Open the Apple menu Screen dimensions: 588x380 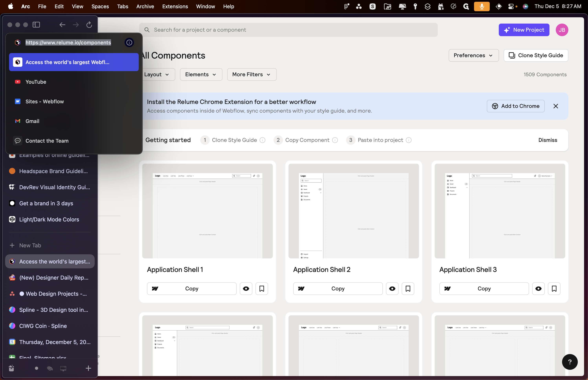(x=11, y=6)
